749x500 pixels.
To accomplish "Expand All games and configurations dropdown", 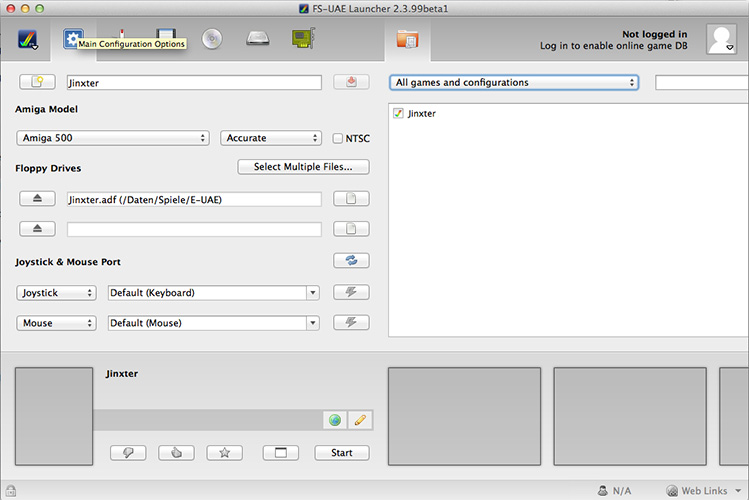I will pyautogui.click(x=514, y=82).
